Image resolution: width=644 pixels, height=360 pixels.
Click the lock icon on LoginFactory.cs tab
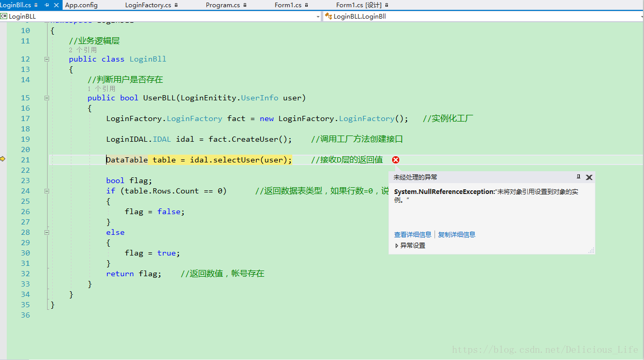(x=176, y=5)
